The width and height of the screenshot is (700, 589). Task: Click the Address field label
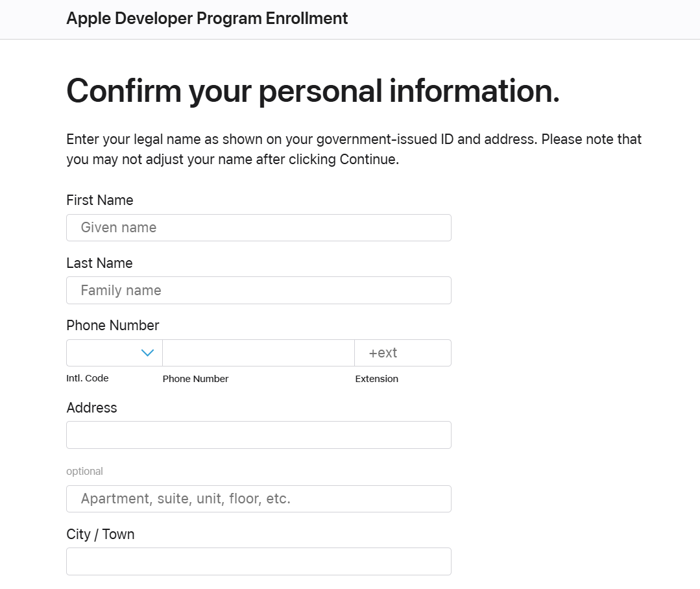point(91,408)
